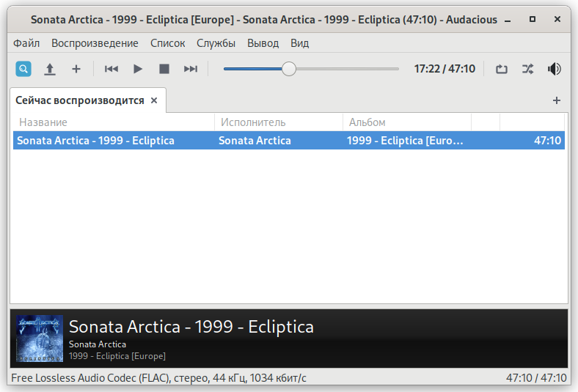Open files with the upload arrow icon
Image resolution: width=578 pixels, height=392 pixels.
point(50,69)
